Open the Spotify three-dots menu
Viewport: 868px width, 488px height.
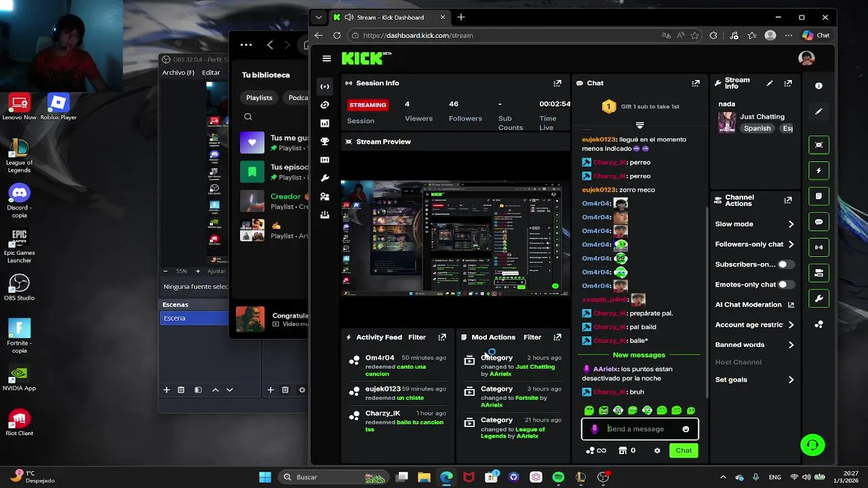(246, 45)
